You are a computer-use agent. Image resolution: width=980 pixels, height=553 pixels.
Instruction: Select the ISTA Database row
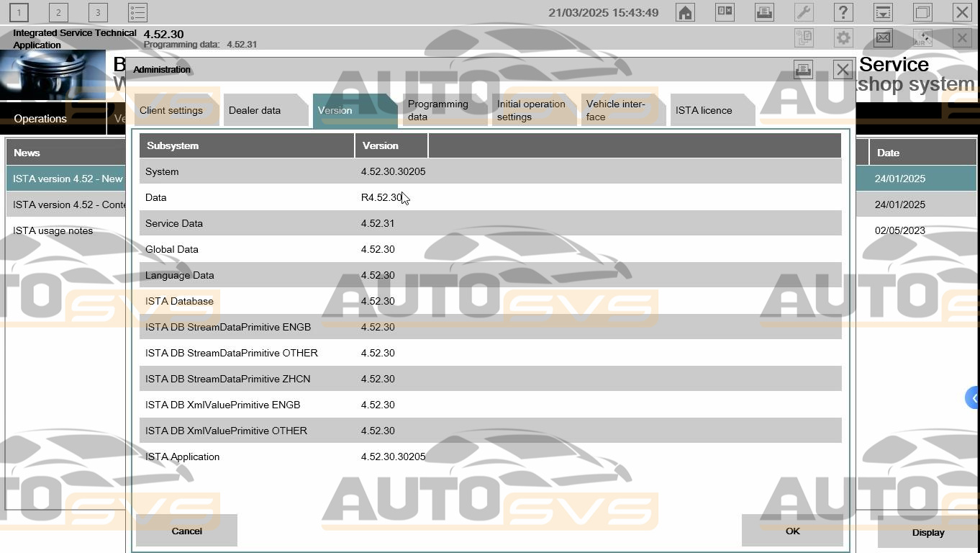(490, 301)
